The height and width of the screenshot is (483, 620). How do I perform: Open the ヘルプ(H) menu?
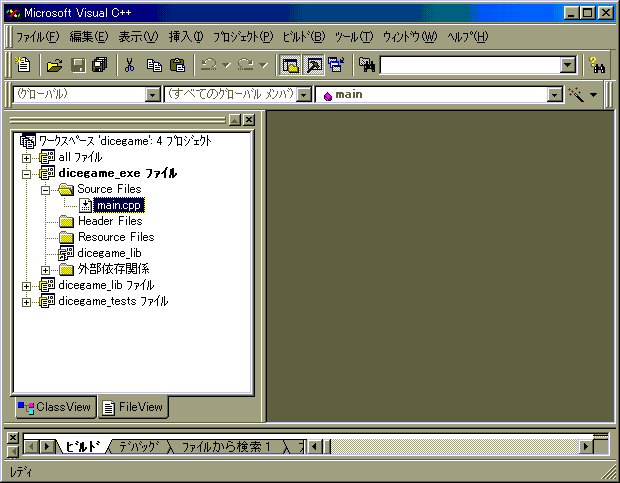(x=468, y=37)
